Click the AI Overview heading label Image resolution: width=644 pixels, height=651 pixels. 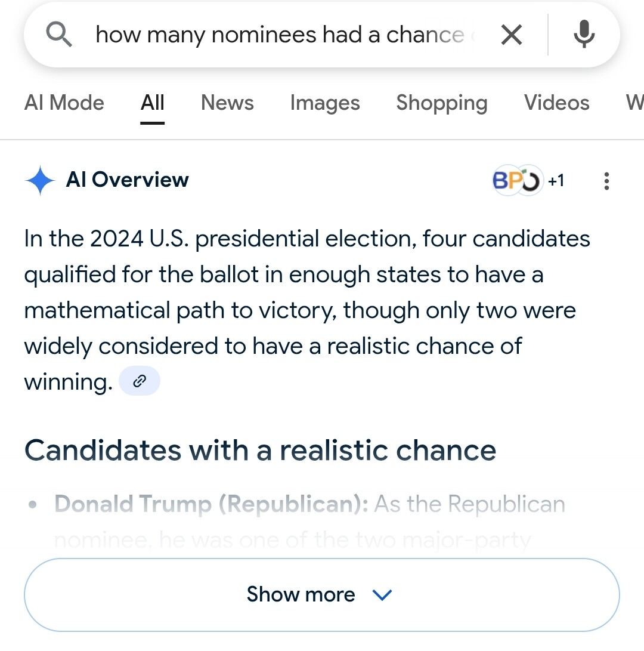coord(128,180)
